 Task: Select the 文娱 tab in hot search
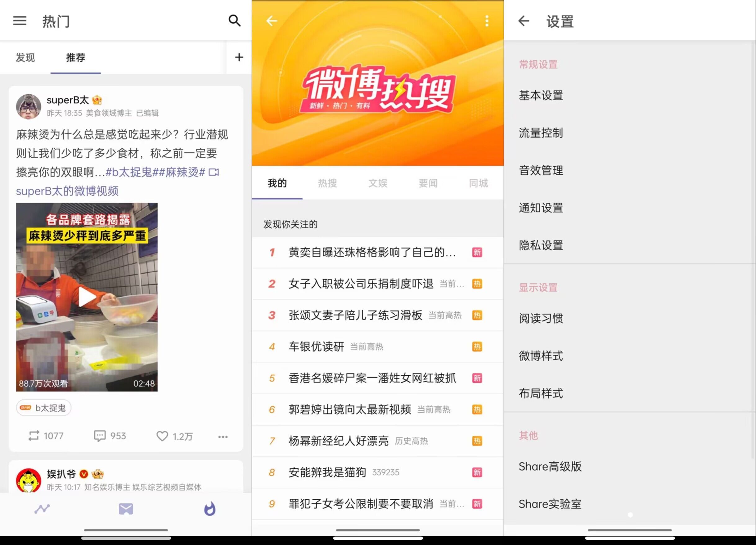[x=378, y=183]
